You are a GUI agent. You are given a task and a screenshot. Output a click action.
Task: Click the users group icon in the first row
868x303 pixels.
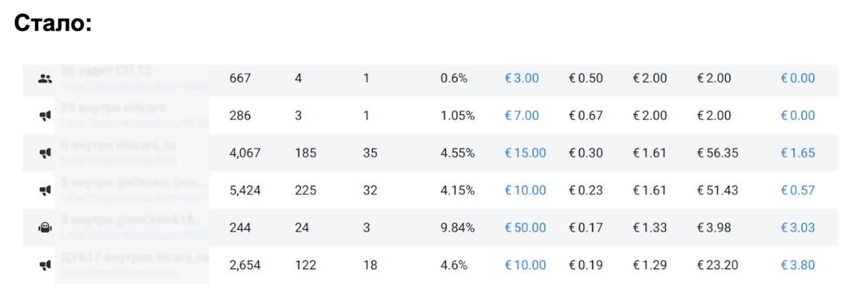[x=45, y=78]
